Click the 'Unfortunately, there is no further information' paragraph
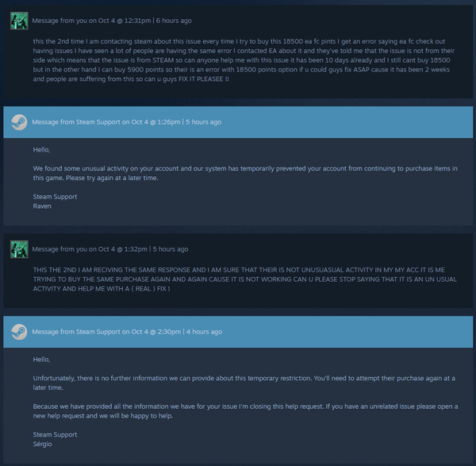 pos(238,383)
